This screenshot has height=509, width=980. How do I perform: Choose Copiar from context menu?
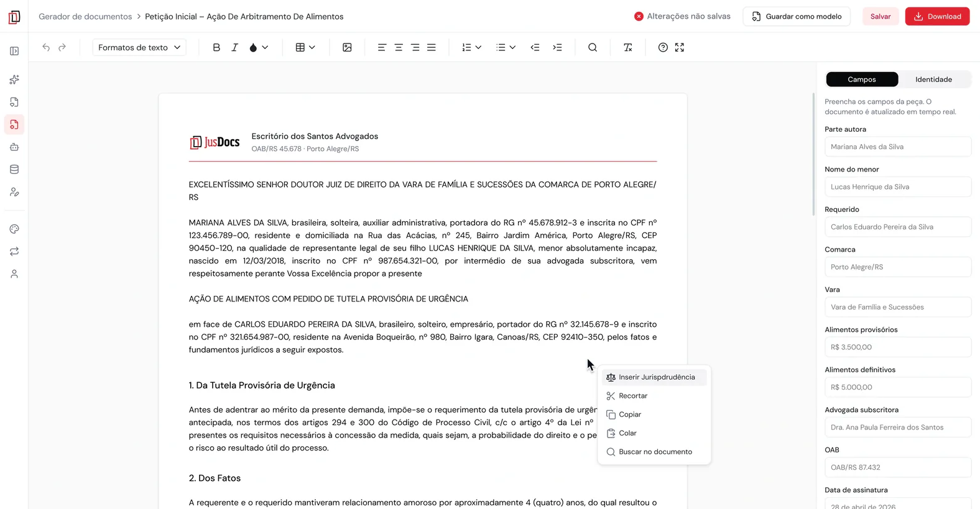coord(654,415)
